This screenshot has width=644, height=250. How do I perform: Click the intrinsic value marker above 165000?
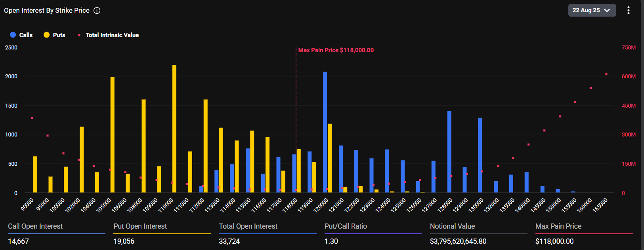(x=606, y=74)
